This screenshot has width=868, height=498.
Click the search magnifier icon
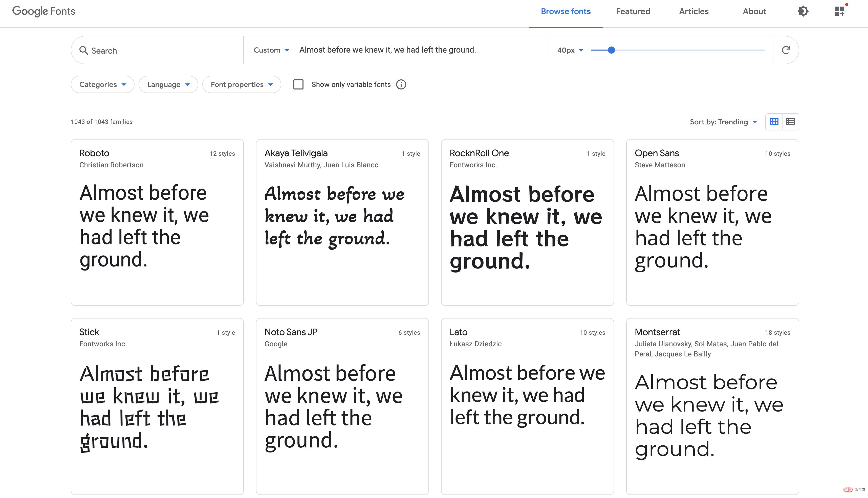83,50
